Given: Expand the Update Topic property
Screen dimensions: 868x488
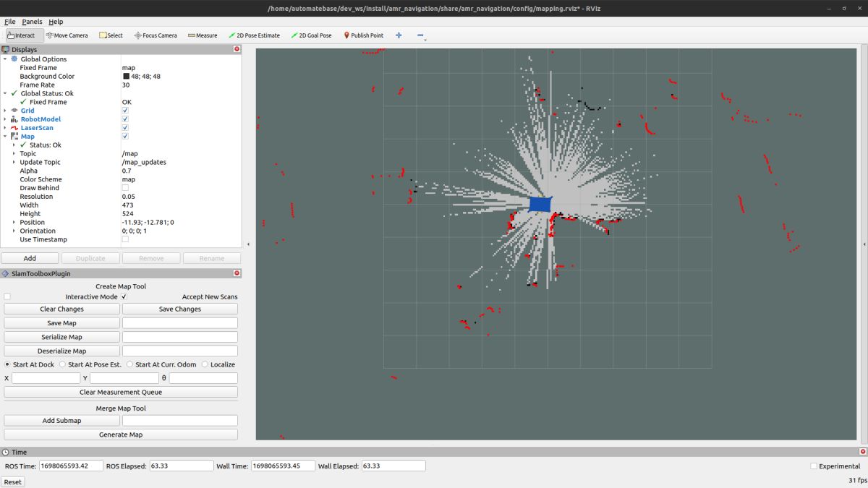Looking at the screenshot, I should 14,162.
